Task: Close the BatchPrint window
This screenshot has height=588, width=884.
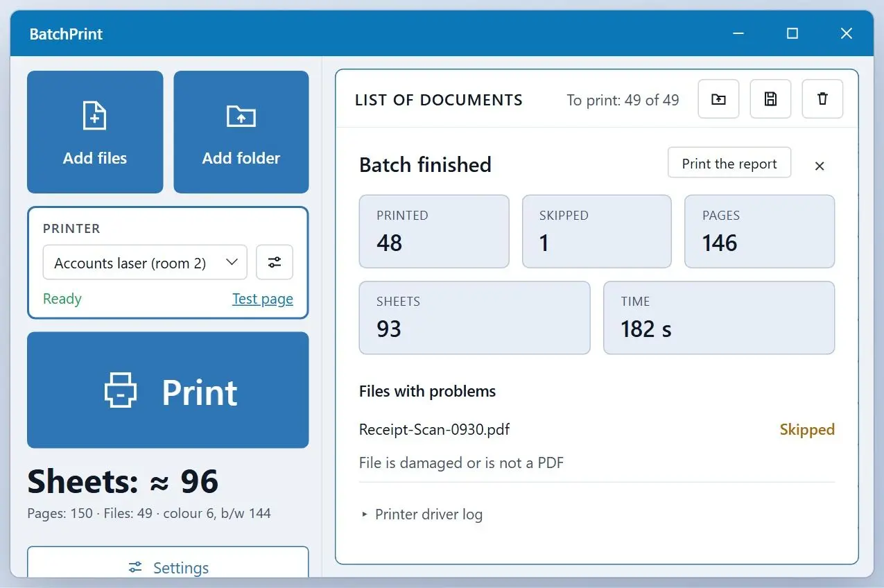Action: pyautogui.click(x=846, y=33)
